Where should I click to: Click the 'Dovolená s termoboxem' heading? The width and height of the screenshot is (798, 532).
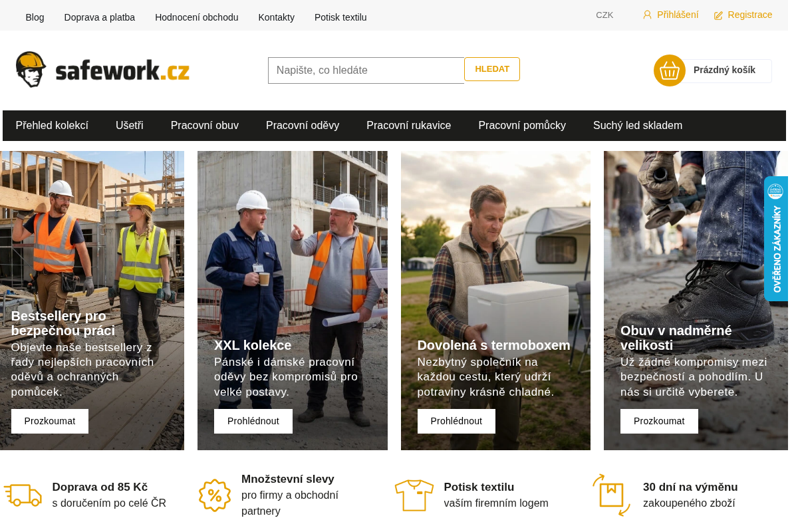pyautogui.click(x=494, y=345)
